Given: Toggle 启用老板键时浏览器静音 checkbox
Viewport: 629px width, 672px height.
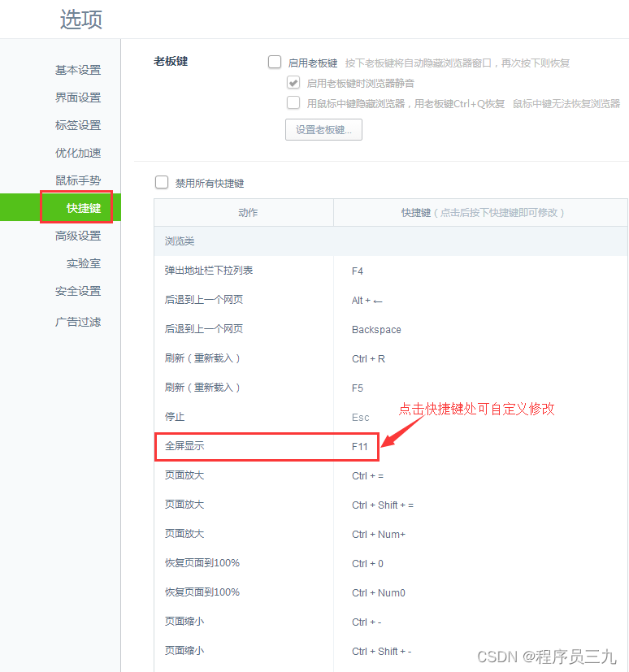Looking at the screenshot, I should click(293, 82).
